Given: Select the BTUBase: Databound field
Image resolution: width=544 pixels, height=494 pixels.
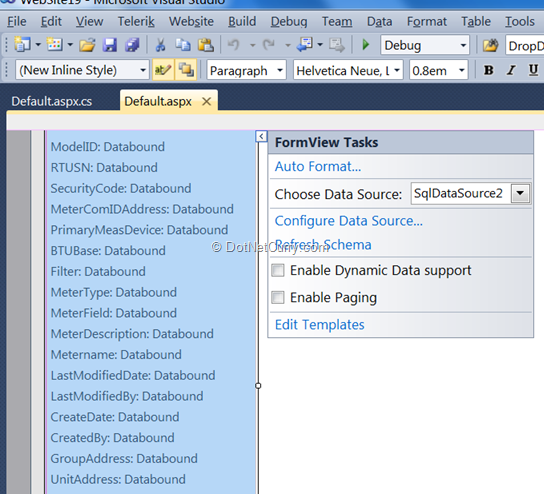Looking at the screenshot, I should (x=108, y=250).
